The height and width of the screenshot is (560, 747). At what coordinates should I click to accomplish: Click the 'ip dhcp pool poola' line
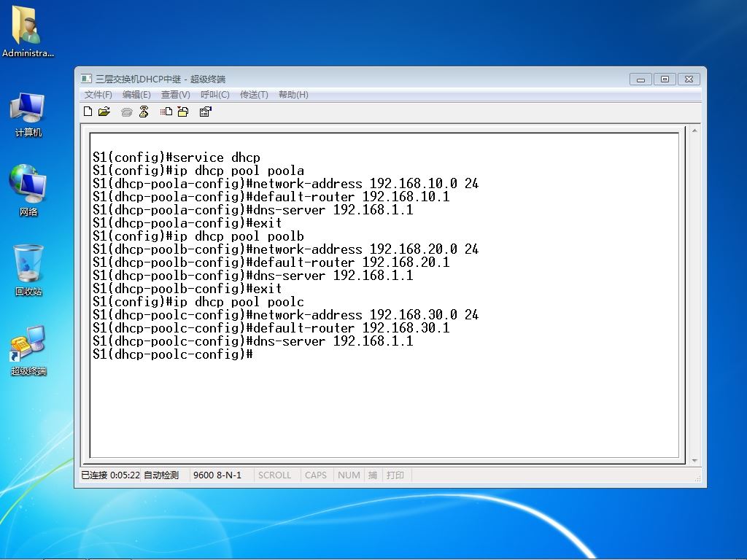point(198,171)
